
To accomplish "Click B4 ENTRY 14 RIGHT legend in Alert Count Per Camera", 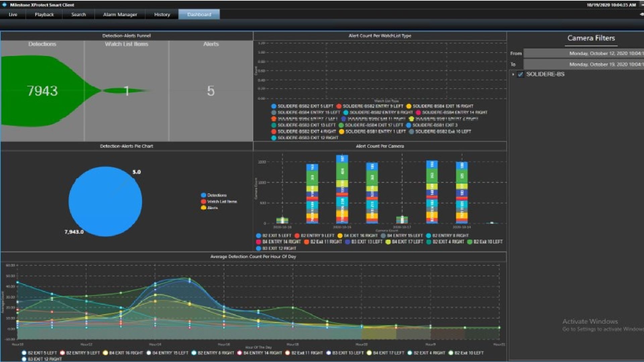I will tap(278, 242).
